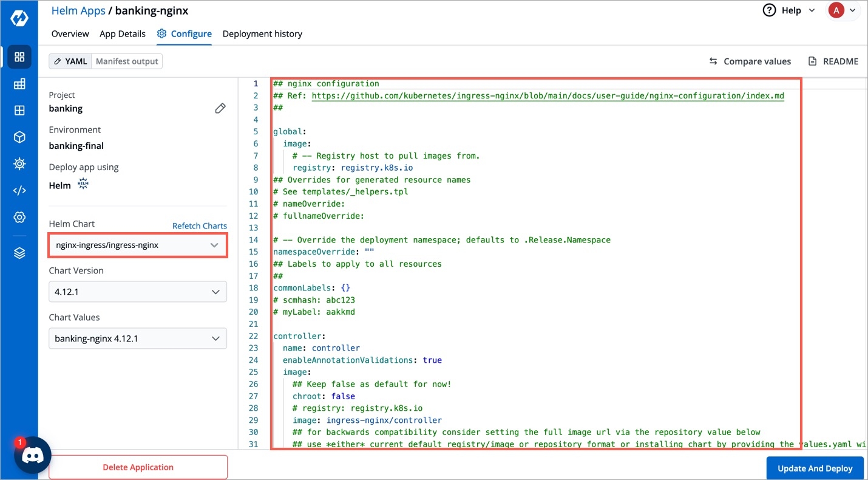
Task: Click the Help question mark icon
Action: click(x=769, y=10)
